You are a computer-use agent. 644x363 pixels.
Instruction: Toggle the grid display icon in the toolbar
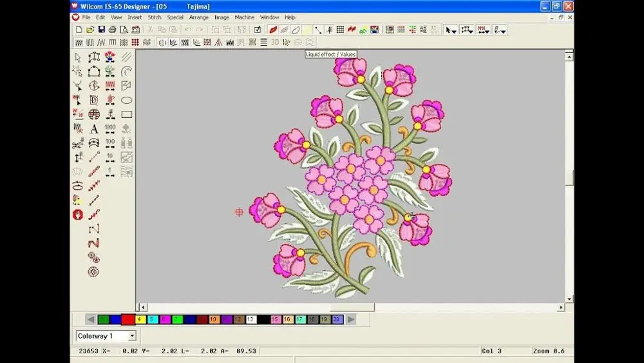(x=341, y=30)
